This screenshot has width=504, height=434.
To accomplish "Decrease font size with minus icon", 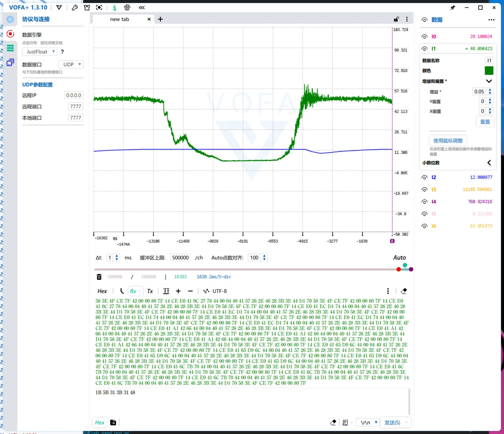I will click(190, 291).
